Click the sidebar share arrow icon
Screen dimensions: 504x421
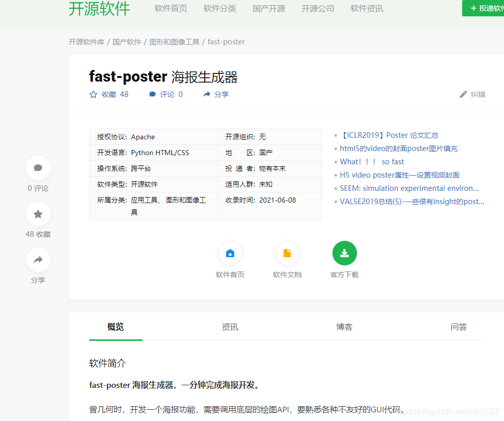tap(38, 260)
